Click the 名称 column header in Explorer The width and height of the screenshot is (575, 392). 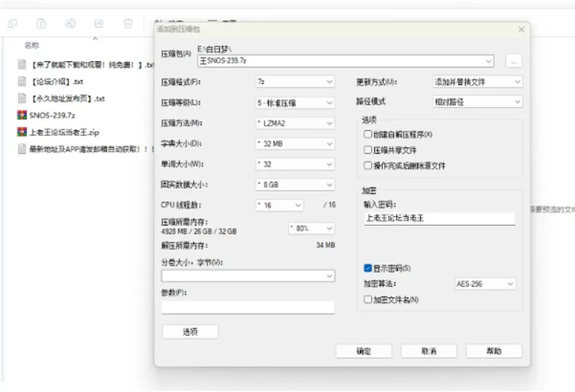(x=32, y=45)
